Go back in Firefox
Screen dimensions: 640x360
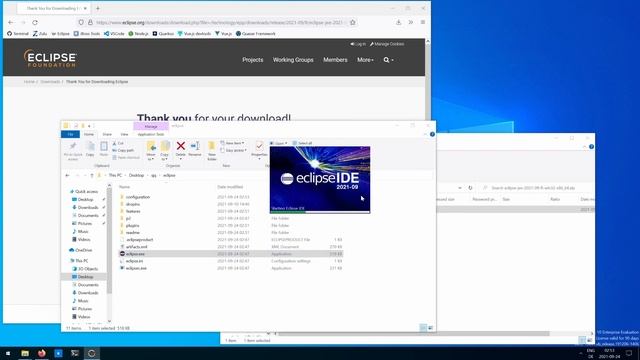(x=11, y=22)
